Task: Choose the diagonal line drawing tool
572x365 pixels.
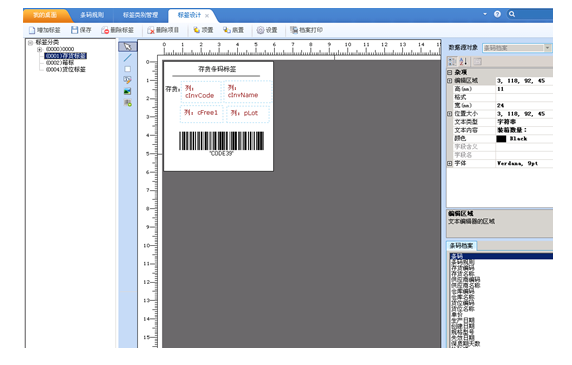Action: click(x=127, y=58)
